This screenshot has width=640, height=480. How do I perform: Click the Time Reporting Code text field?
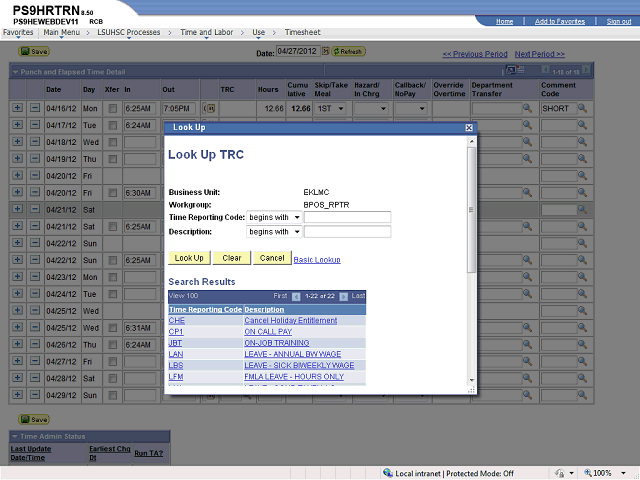(346, 217)
